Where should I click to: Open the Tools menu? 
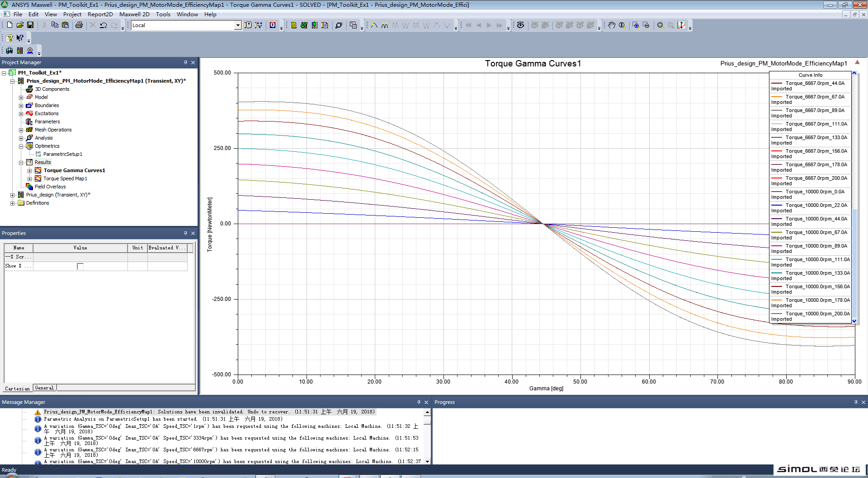click(x=163, y=14)
